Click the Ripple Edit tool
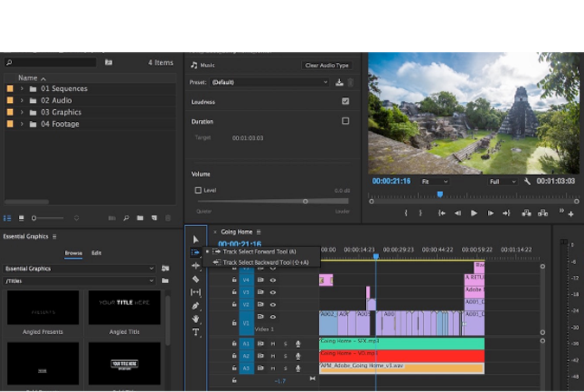The width and height of the screenshot is (584, 392). (x=196, y=266)
